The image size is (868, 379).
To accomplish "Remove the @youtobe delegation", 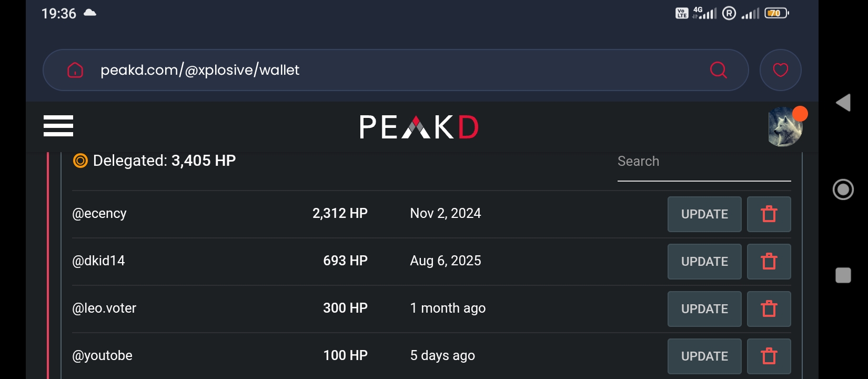I will pos(769,356).
